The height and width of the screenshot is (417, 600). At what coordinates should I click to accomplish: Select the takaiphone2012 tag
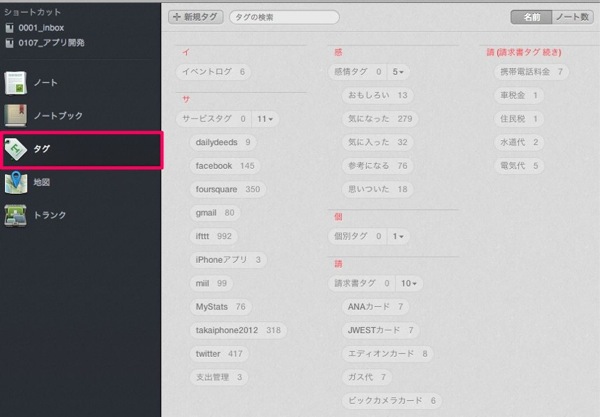pos(238,330)
